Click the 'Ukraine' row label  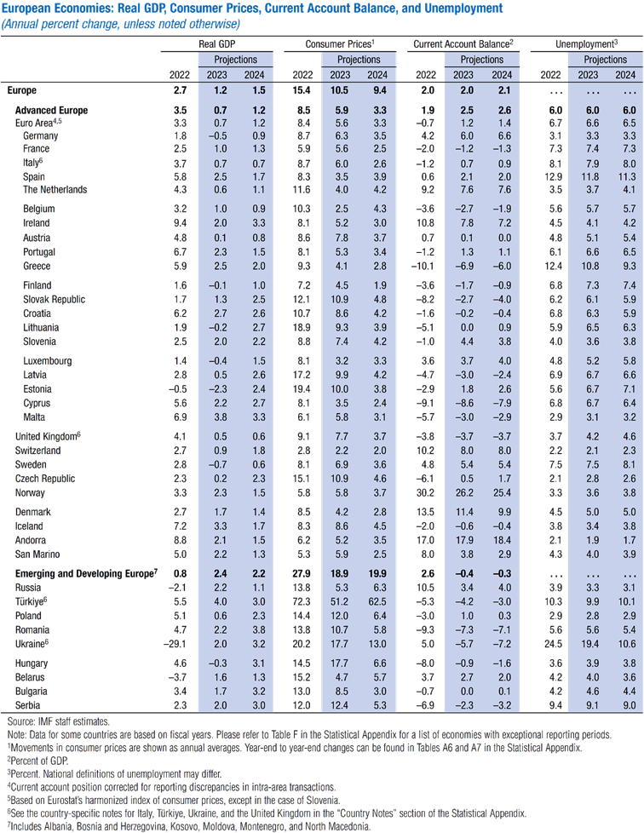click(x=32, y=643)
